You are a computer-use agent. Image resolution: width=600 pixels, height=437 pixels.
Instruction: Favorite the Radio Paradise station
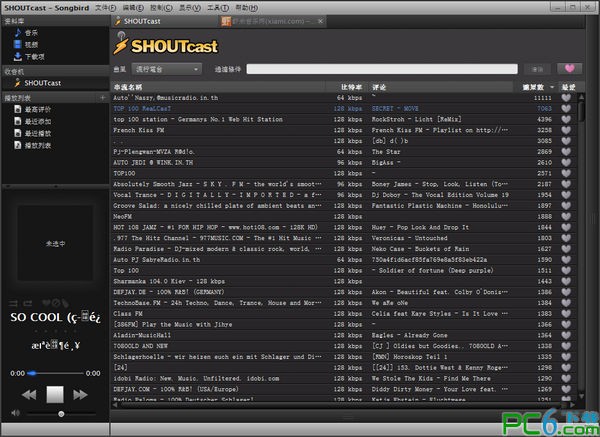(x=566, y=249)
